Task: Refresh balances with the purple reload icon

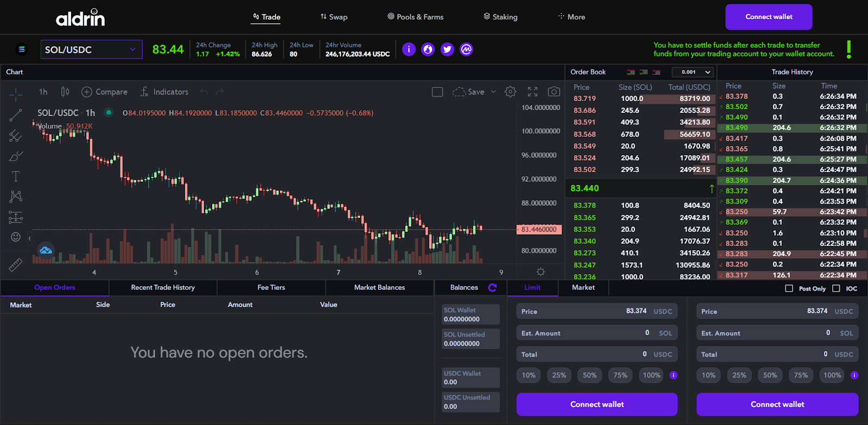Action: (x=493, y=288)
